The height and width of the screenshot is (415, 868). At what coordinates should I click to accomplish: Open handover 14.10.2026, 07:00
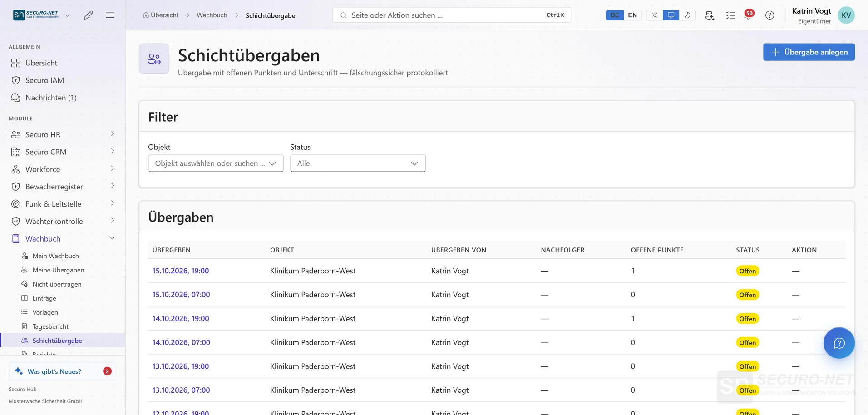click(x=181, y=342)
